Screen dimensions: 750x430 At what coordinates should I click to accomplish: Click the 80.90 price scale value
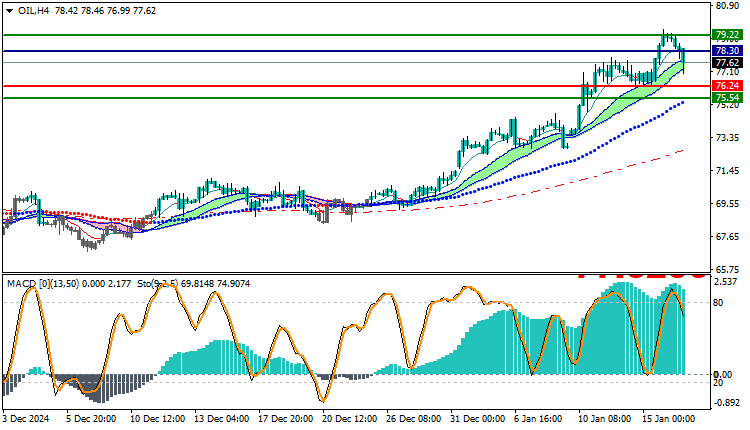pos(727,6)
